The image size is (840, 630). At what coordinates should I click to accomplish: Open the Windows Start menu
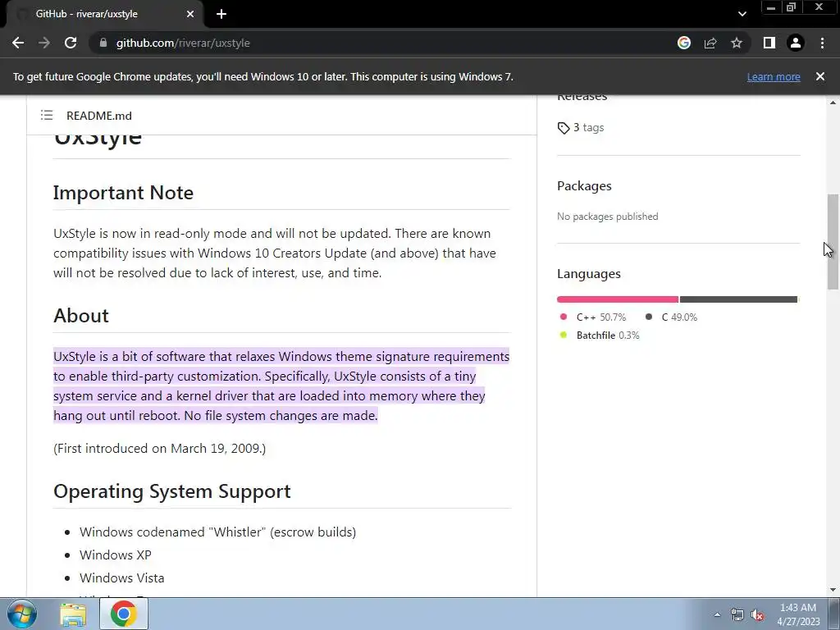point(21,614)
